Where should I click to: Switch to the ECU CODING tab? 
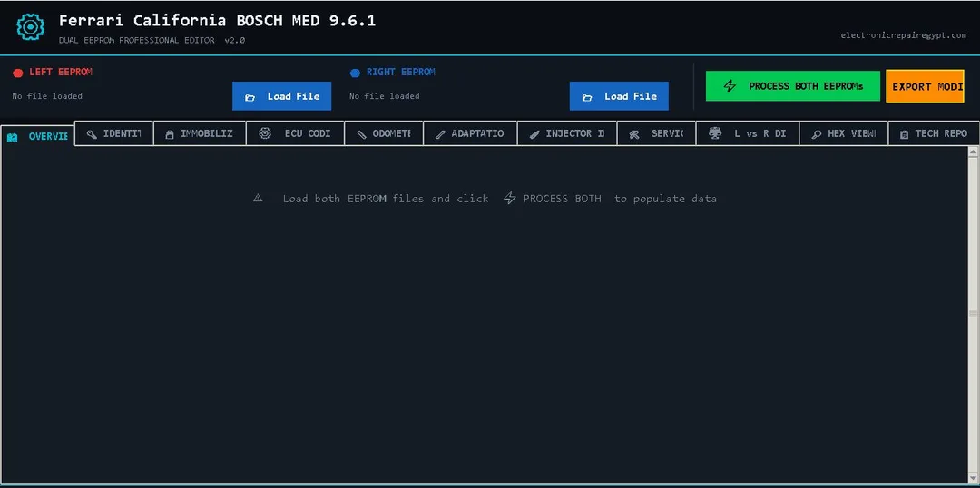pyautogui.click(x=295, y=133)
